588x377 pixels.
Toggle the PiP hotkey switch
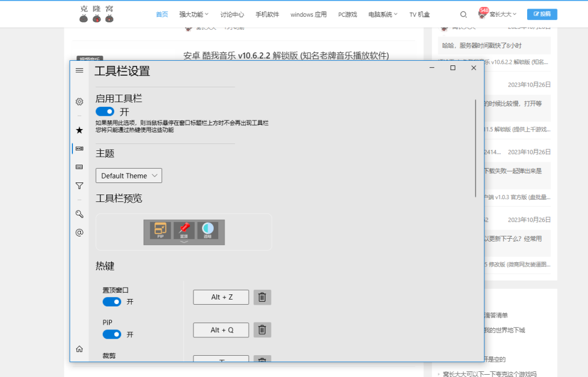(x=112, y=335)
